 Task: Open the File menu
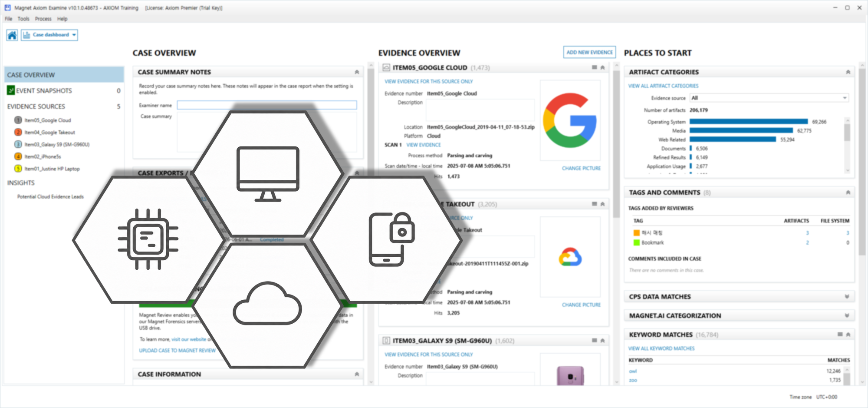pos(9,19)
